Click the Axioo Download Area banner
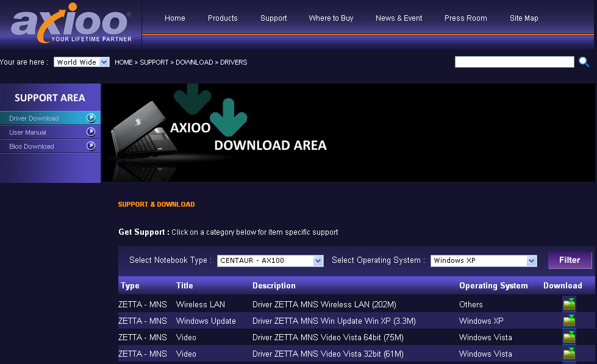The height and width of the screenshot is (364, 597). tap(348, 132)
